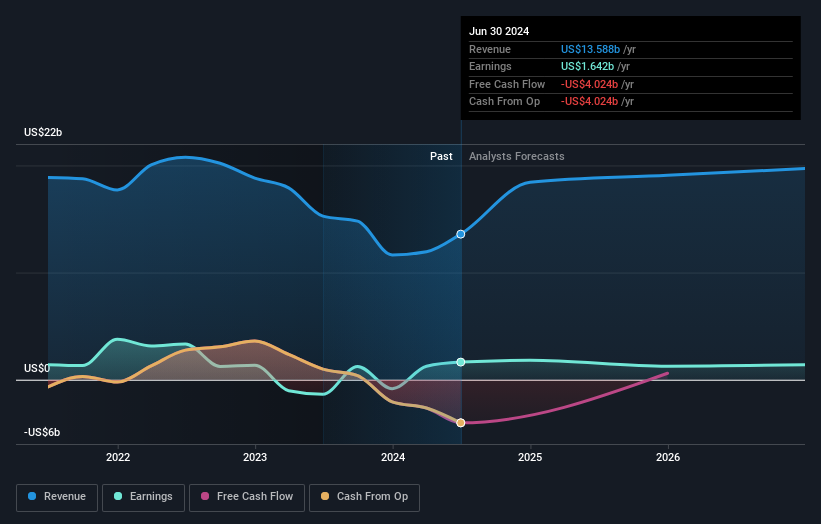
Task: Click the 2025 x-axis label
Action: point(530,458)
